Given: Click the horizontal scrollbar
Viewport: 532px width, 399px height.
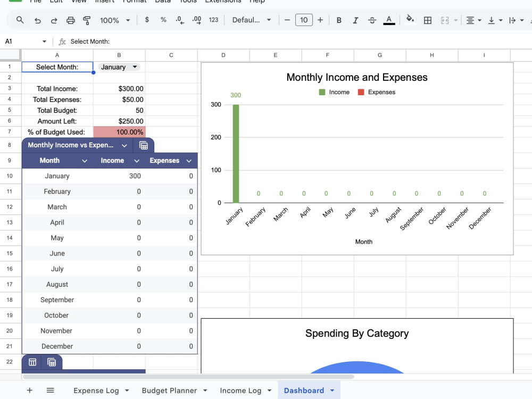Looking at the screenshot, I should pos(188,377).
